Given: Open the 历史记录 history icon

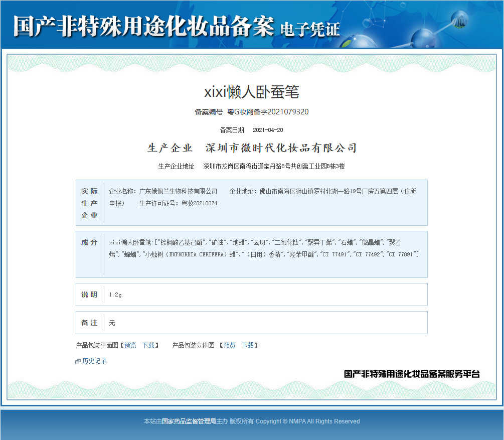Looking at the screenshot, I should (x=78, y=362).
